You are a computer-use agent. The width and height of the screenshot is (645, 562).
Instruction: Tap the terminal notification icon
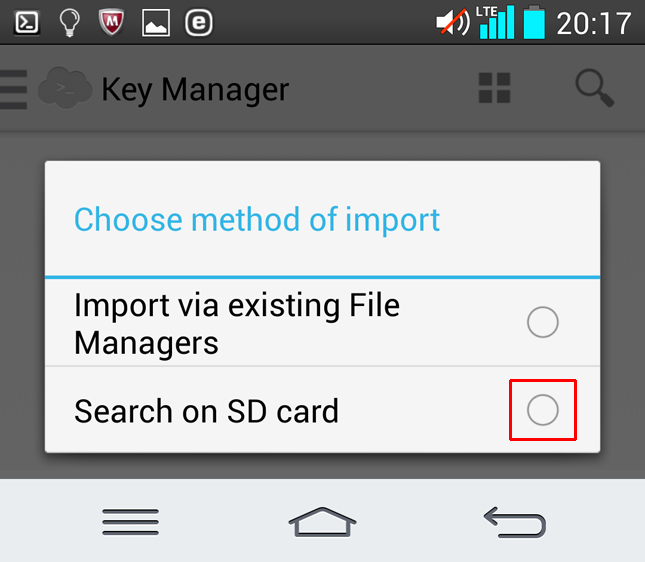pyautogui.click(x=27, y=22)
